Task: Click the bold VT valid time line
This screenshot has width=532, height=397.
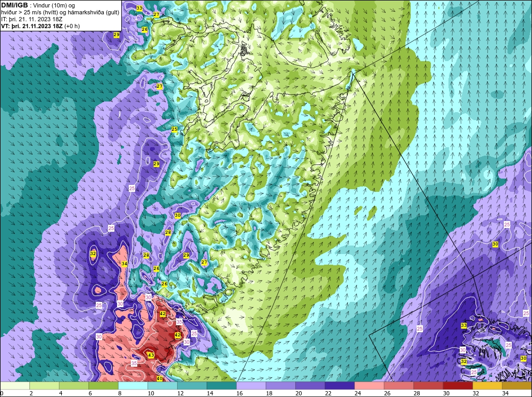Action: tap(41, 26)
